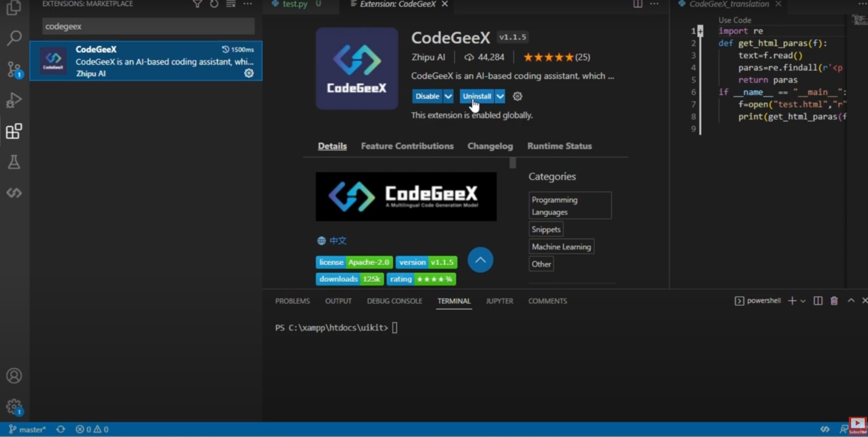The height and width of the screenshot is (437, 868).
Task: Open the Testing flask icon
Action: [14, 162]
